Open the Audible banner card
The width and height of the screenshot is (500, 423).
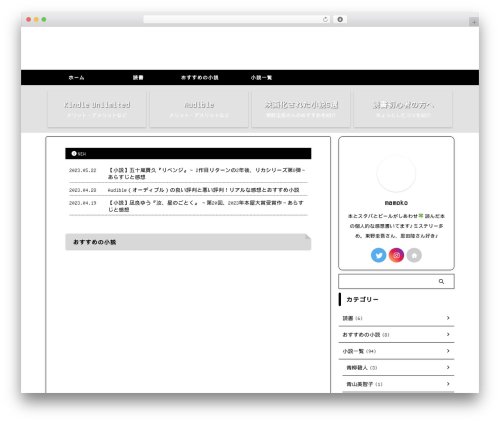click(x=199, y=109)
